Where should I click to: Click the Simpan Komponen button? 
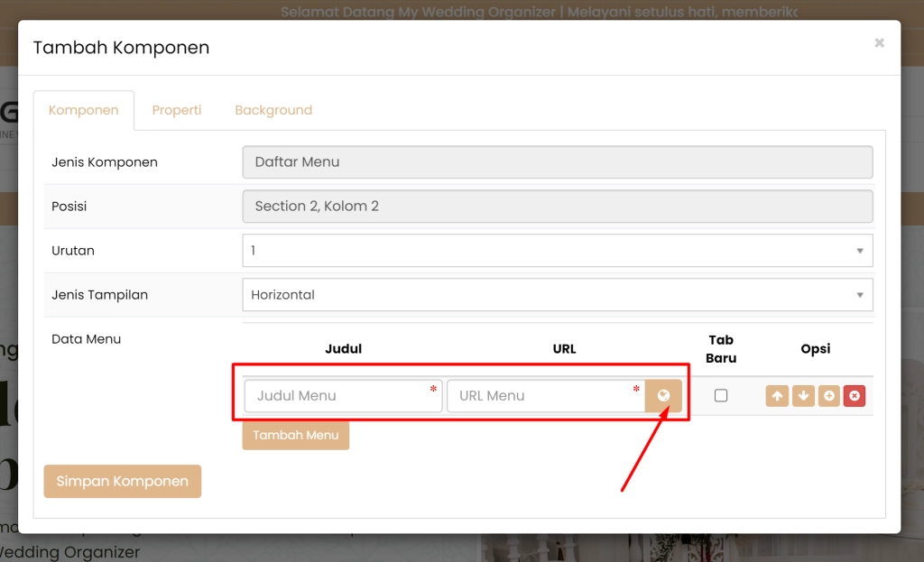pyautogui.click(x=122, y=482)
